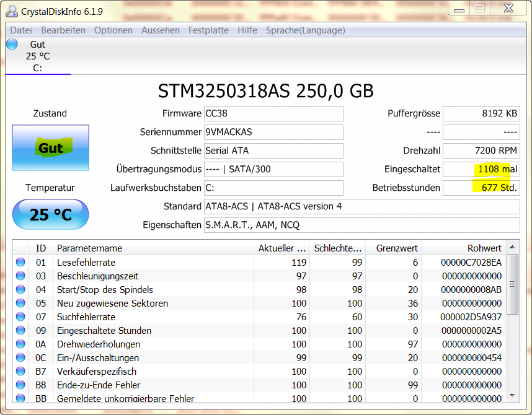Image resolution: width=532 pixels, height=415 pixels.
Task: Click the SMART list scroll up arrow
Action: point(512,247)
